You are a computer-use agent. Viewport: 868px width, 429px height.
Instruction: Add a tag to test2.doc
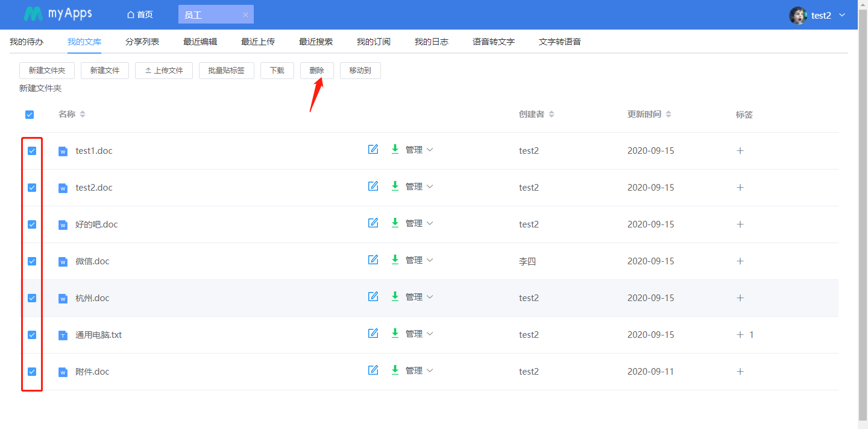coord(740,188)
